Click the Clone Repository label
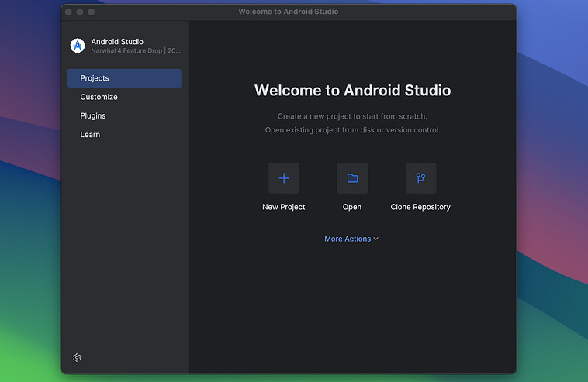The image size is (588, 382). coord(420,207)
